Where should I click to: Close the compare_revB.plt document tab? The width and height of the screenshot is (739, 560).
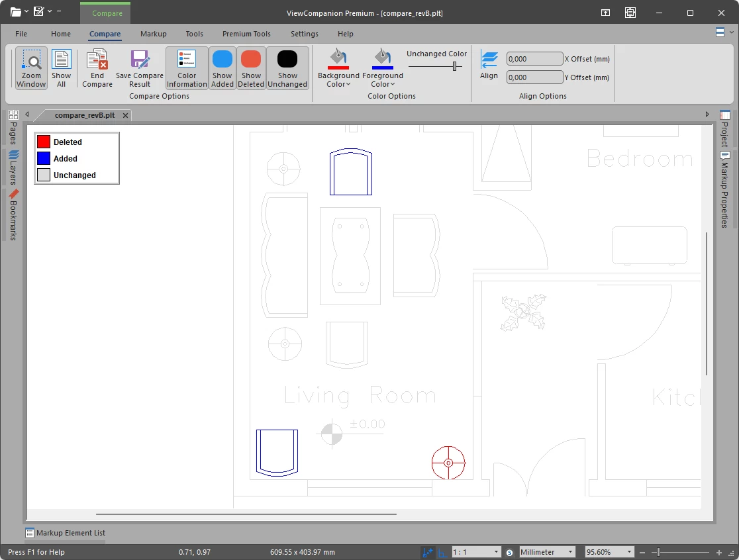click(x=125, y=115)
